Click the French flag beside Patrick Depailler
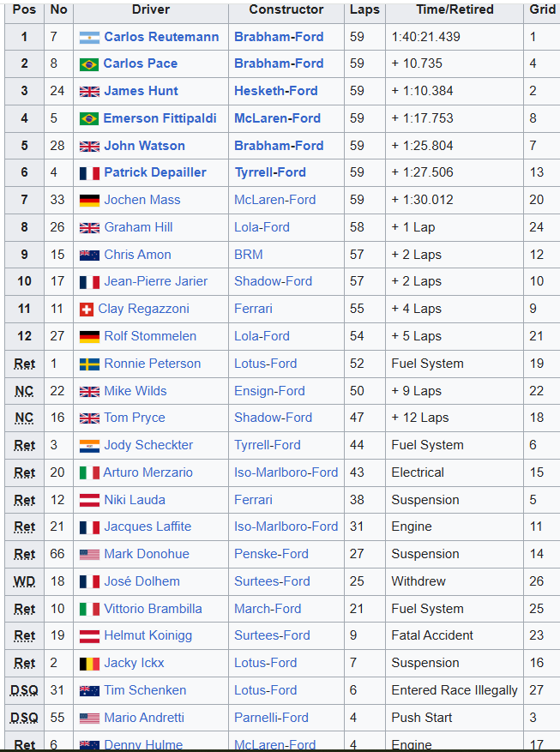The width and height of the screenshot is (560, 752). tap(90, 173)
